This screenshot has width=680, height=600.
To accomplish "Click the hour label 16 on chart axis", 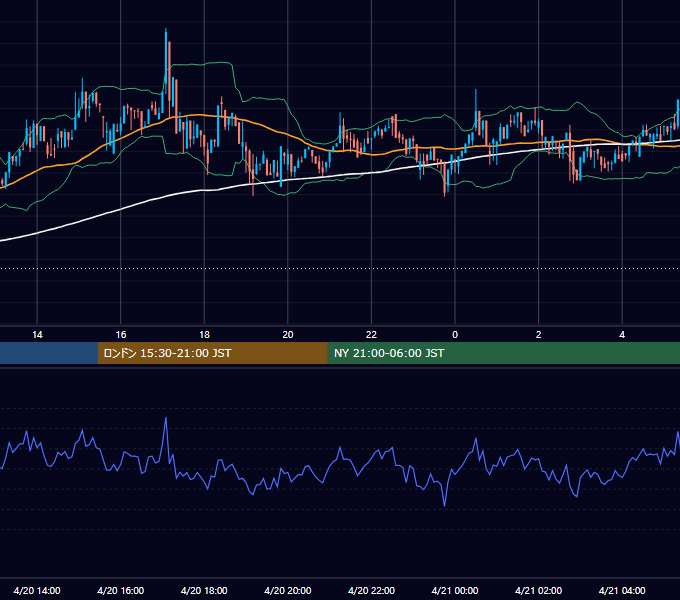I will point(121,335).
